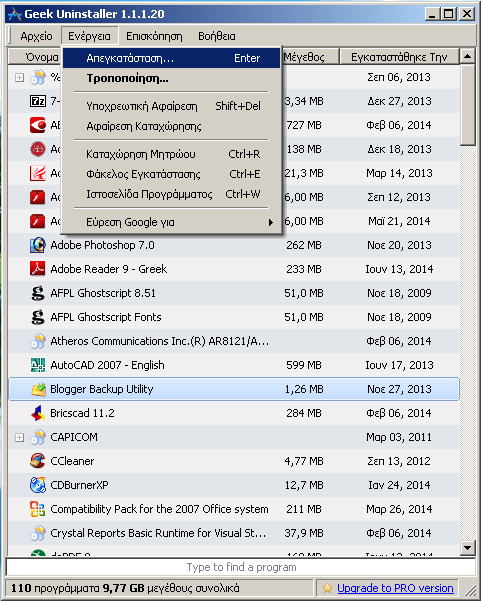Choose Φάκελος Εγκατάστασης entry
Image resolution: width=481 pixels, height=601 pixels.
172,174
